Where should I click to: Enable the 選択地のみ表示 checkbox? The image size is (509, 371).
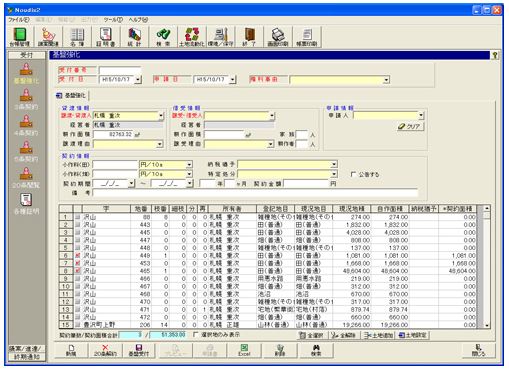coord(196,334)
